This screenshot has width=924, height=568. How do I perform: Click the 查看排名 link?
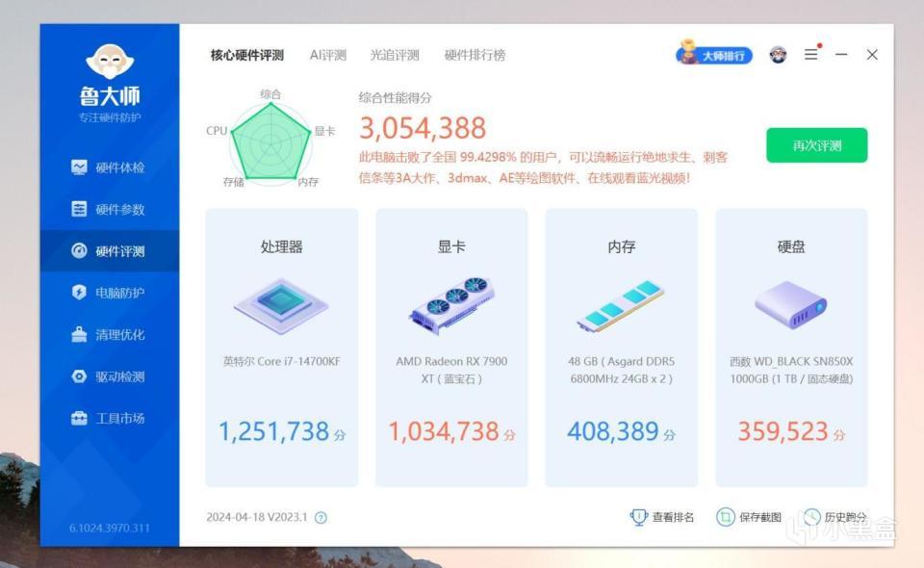673,517
